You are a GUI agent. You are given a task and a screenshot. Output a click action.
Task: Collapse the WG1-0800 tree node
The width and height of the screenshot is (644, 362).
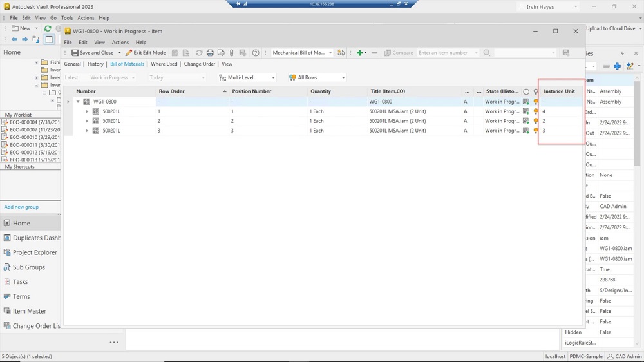tap(79, 102)
